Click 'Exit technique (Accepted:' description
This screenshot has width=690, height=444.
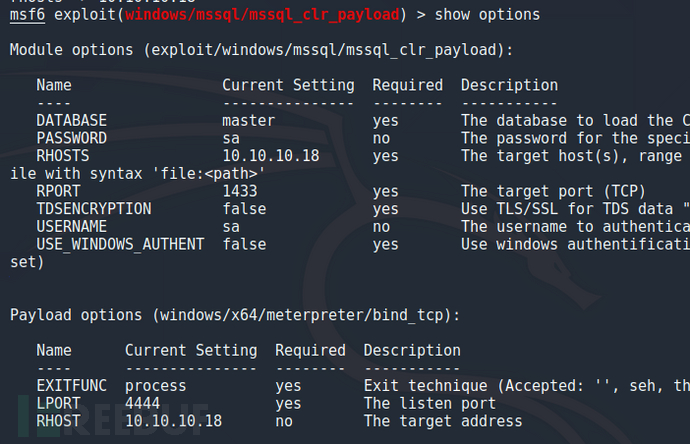tap(474, 386)
